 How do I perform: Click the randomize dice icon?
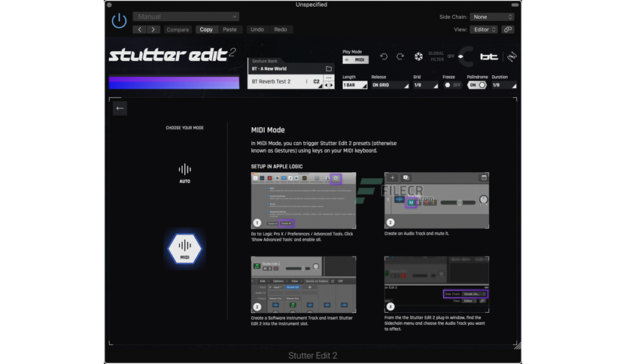tap(418, 56)
